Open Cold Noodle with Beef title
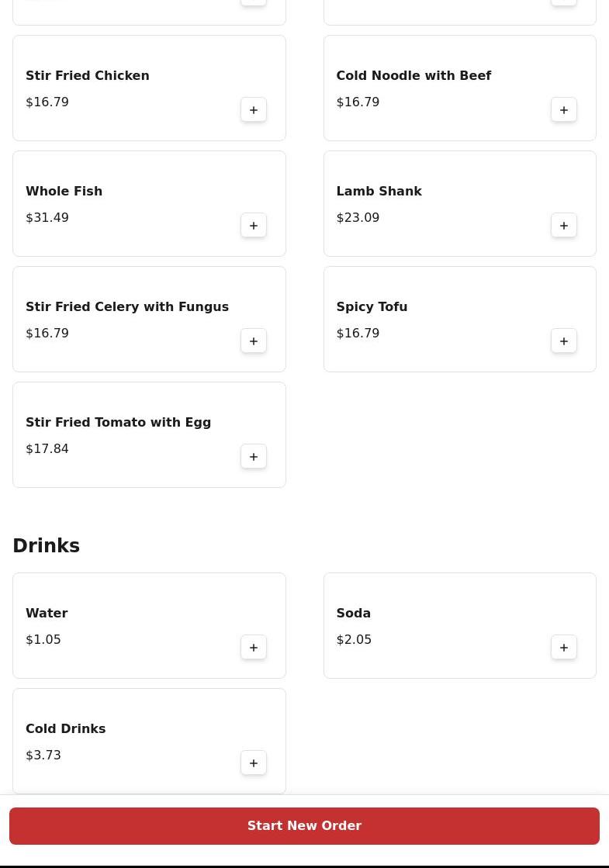This screenshot has width=609, height=868. coord(413,76)
